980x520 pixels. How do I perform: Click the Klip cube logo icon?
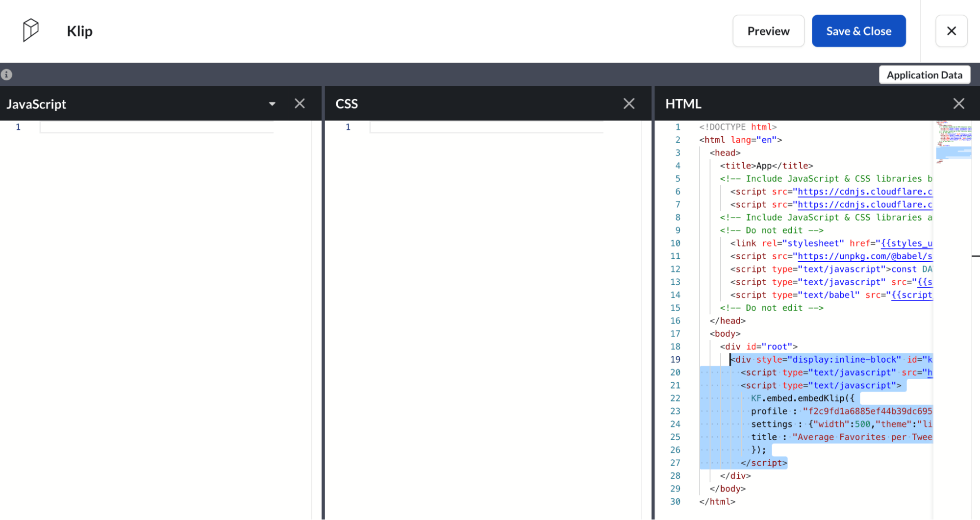tap(30, 30)
